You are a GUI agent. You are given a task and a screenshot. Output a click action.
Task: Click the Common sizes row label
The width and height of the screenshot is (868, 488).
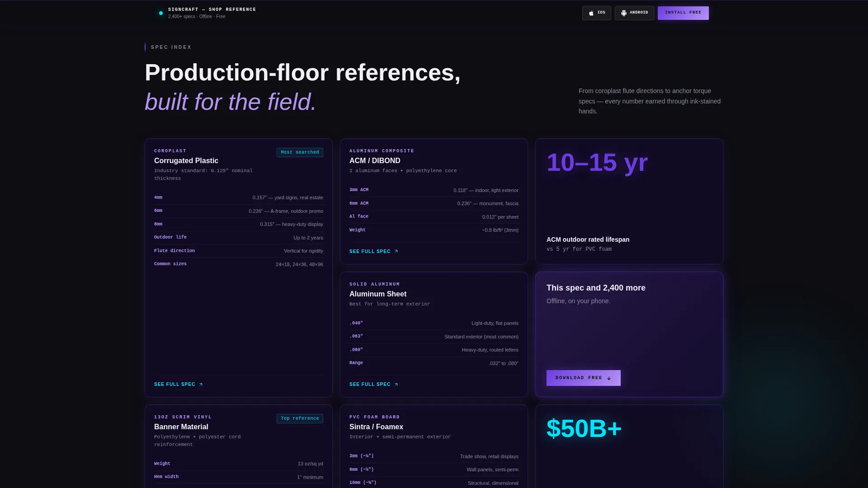170,264
